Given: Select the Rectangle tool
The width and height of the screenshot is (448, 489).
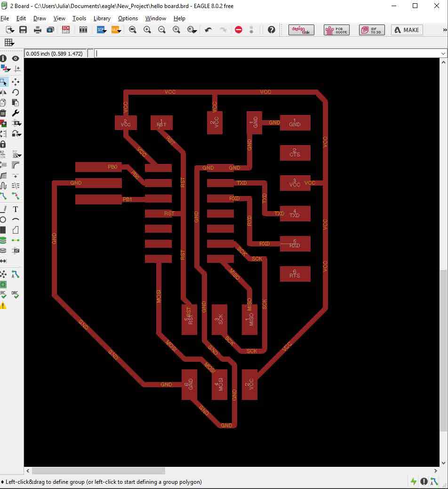Looking at the screenshot, I should pyautogui.click(x=3, y=230).
